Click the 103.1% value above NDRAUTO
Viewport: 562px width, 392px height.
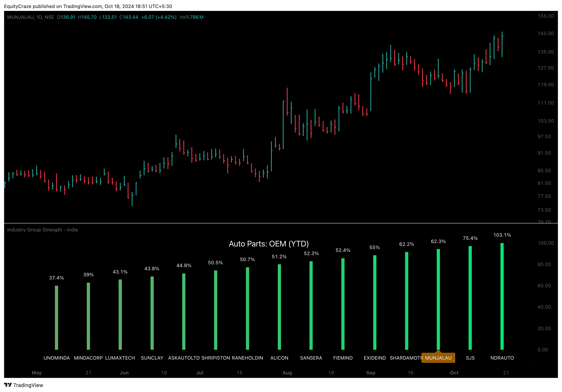pos(502,235)
